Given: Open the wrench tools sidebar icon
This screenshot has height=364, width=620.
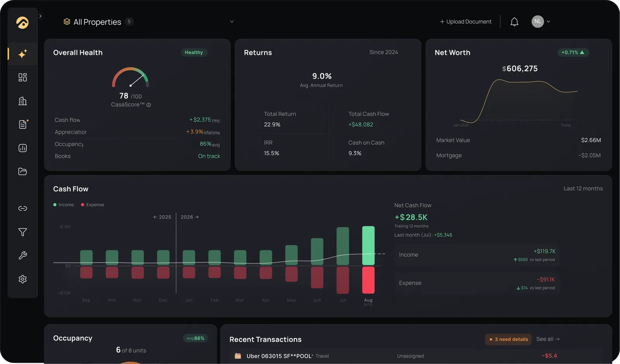Looking at the screenshot, I should [x=22, y=256].
